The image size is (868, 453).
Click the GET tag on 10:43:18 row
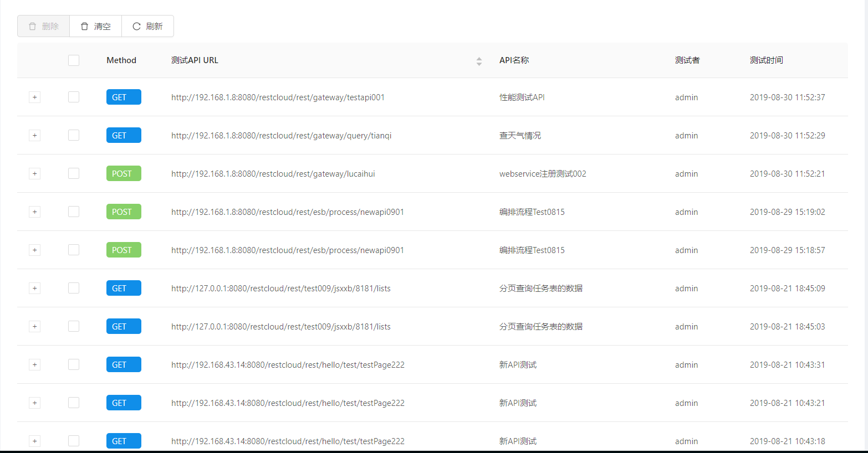point(124,441)
